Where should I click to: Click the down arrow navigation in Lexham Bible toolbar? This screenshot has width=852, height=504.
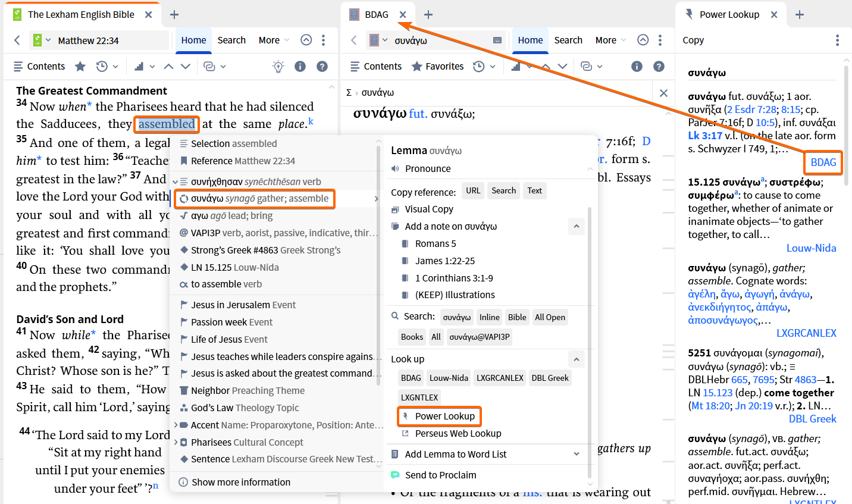(186, 66)
